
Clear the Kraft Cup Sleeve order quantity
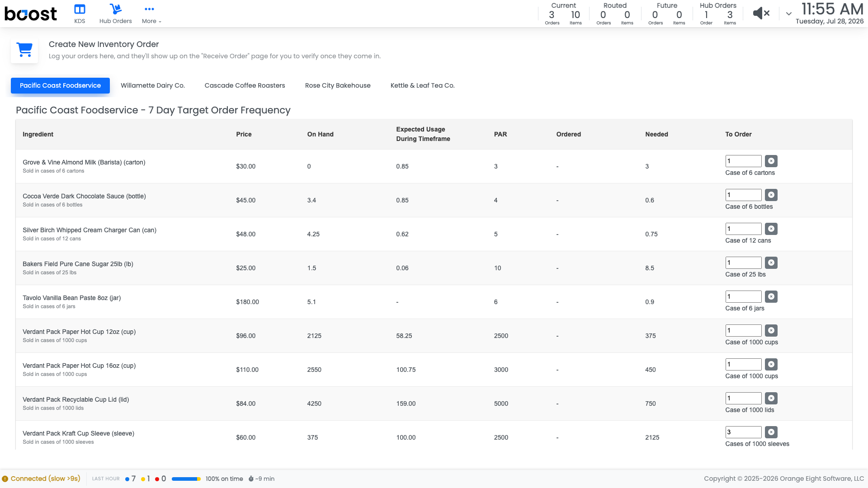(x=771, y=432)
